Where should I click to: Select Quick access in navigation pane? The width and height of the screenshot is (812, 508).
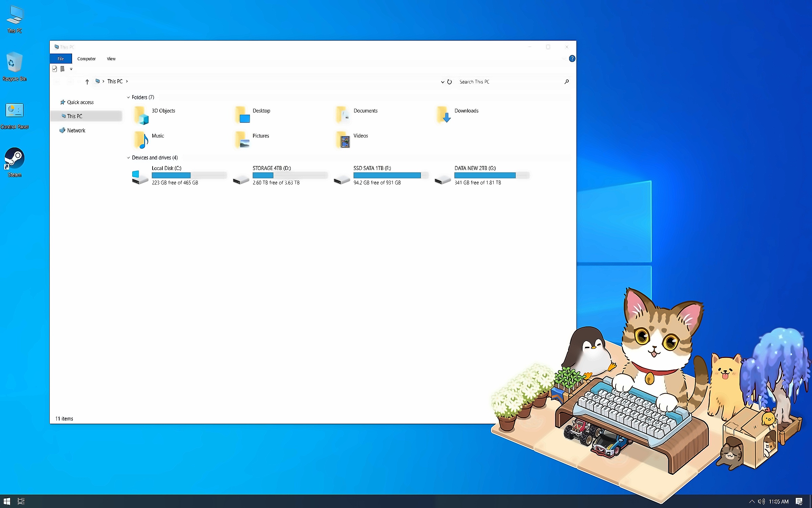(80, 102)
